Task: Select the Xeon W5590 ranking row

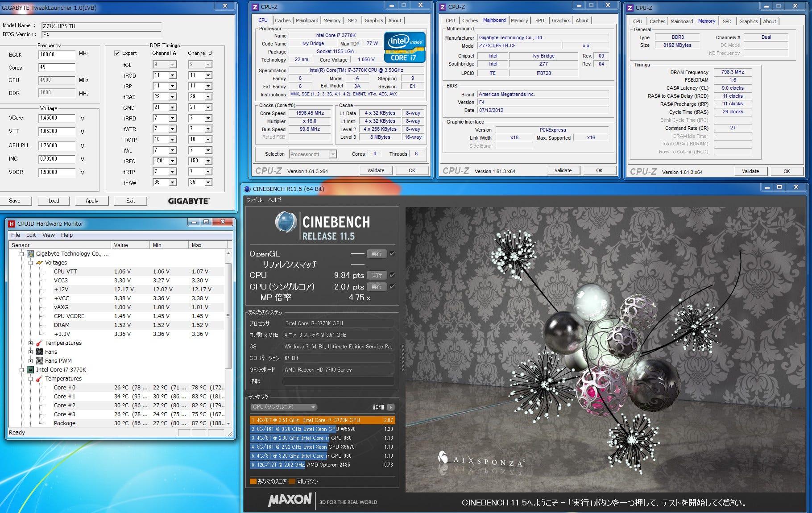Action: tap(322, 429)
